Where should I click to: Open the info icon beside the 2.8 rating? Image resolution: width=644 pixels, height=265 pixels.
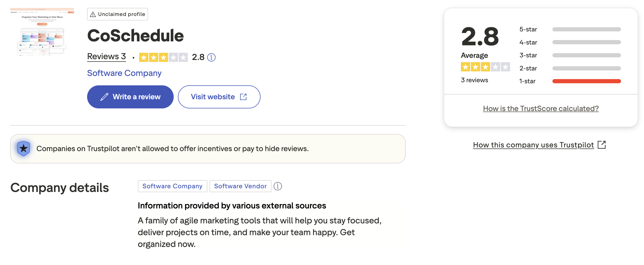pyautogui.click(x=211, y=57)
